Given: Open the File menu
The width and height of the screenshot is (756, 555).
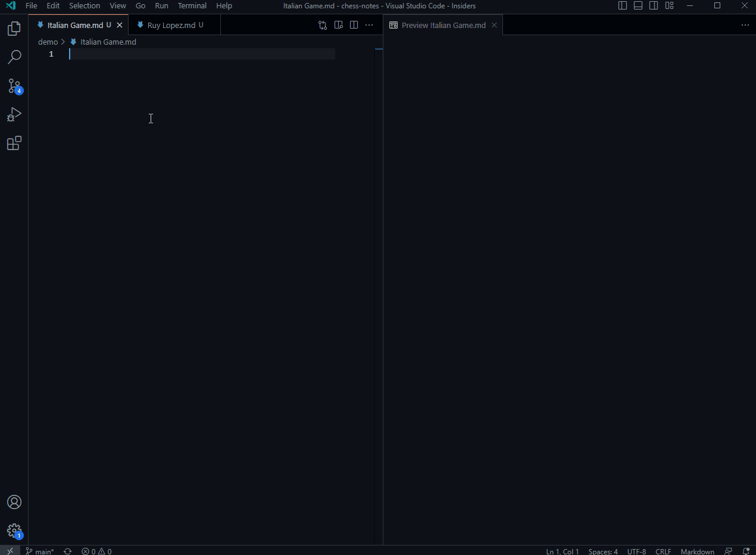Looking at the screenshot, I should coord(32,6).
